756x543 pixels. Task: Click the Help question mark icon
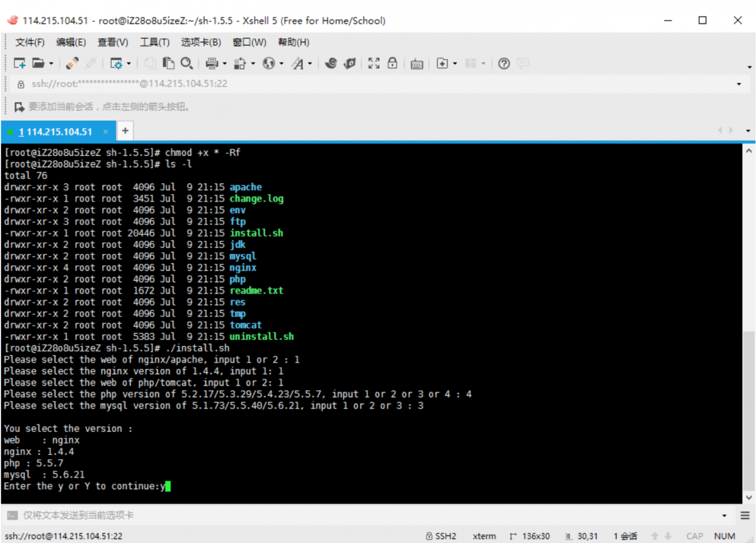tap(504, 63)
